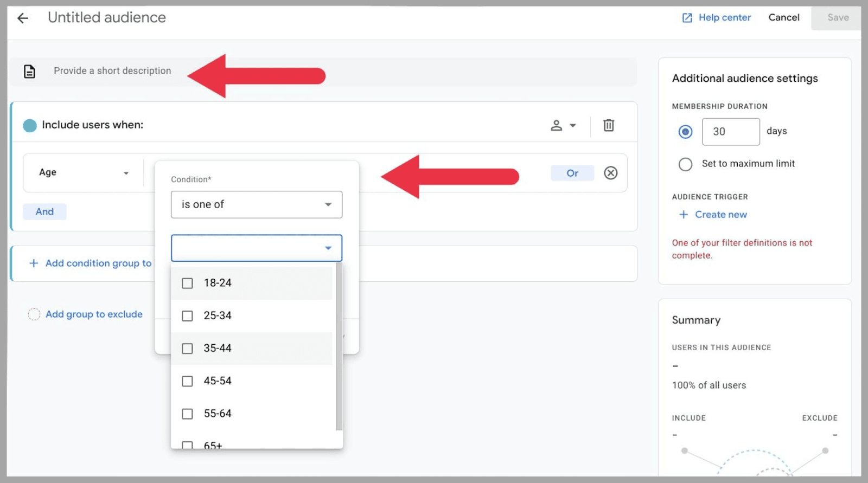Open the Help center link
Screen dimensions: 868x483
[x=716, y=17]
